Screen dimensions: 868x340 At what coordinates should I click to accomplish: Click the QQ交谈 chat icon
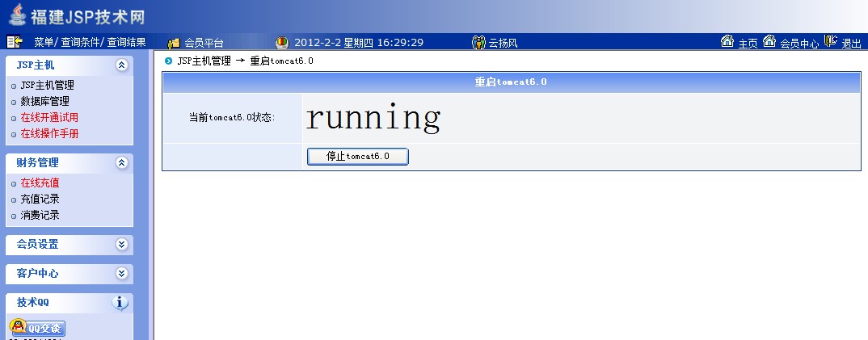click(37, 327)
